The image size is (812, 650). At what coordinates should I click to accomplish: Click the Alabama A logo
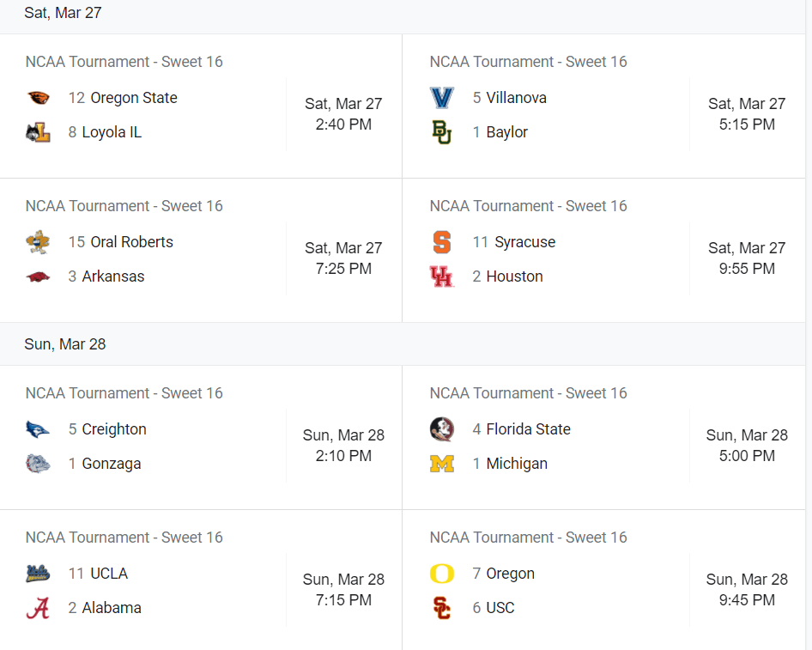coord(38,608)
